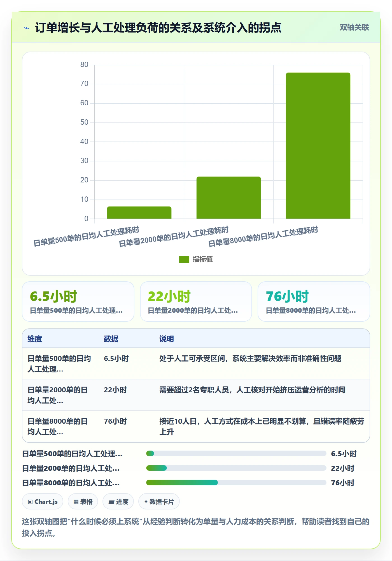Click the chart bar for 日单量500单
This screenshot has width=392, height=561.
[139, 213]
